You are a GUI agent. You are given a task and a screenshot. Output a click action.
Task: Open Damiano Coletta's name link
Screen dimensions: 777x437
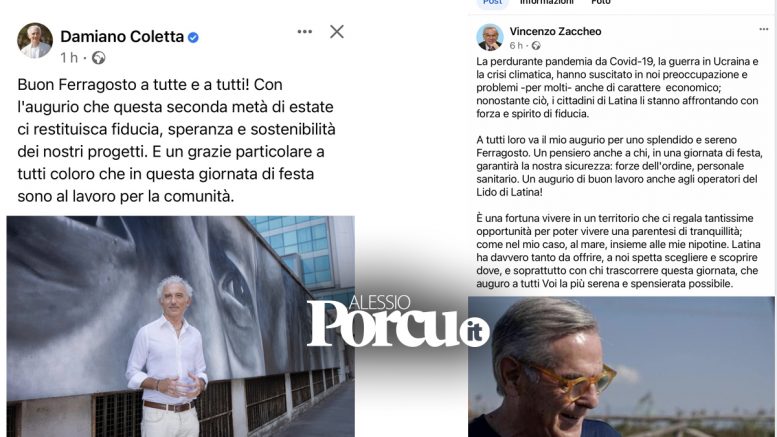(122, 37)
